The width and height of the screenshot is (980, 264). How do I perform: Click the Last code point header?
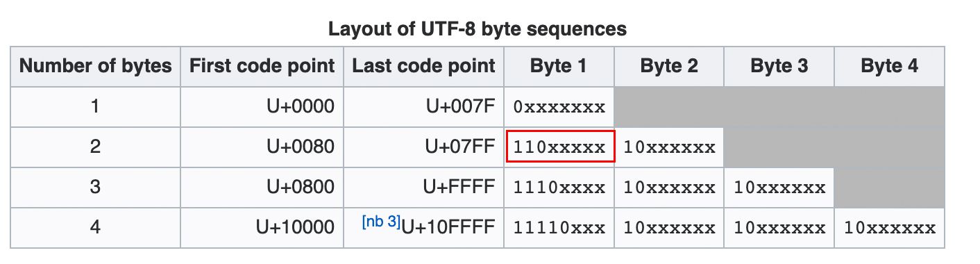[424, 67]
